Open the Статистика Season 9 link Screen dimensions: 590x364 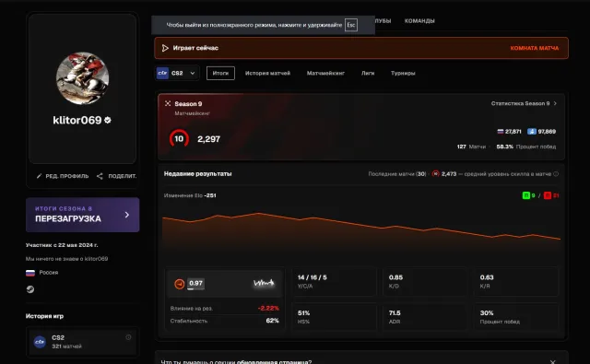(x=524, y=103)
